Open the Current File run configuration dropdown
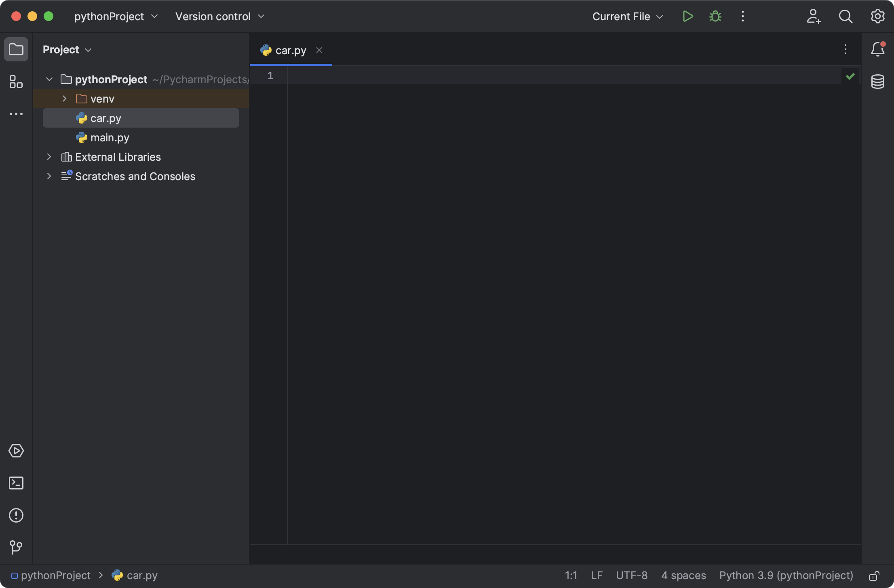 point(627,16)
